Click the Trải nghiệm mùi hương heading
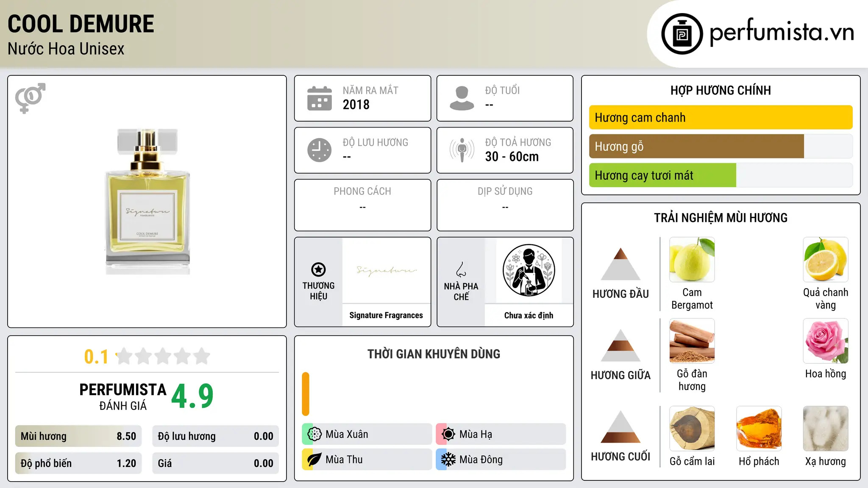Viewport: 868px width, 488px height. pyautogui.click(x=721, y=218)
